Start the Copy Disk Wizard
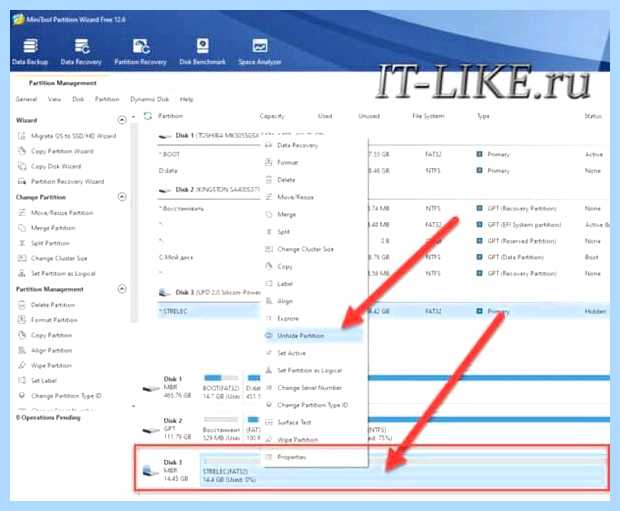The height and width of the screenshot is (511, 620). (x=49, y=166)
